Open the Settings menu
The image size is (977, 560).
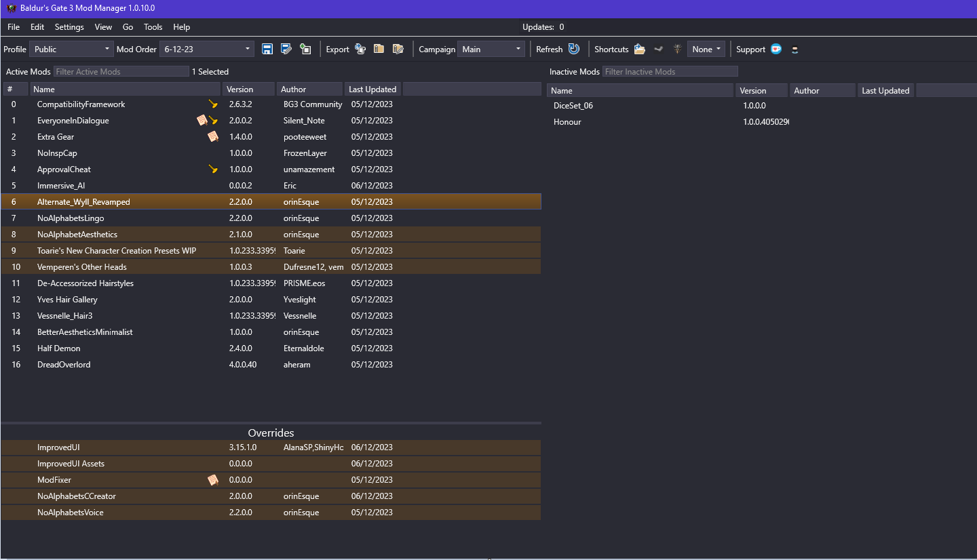click(69, 27)
